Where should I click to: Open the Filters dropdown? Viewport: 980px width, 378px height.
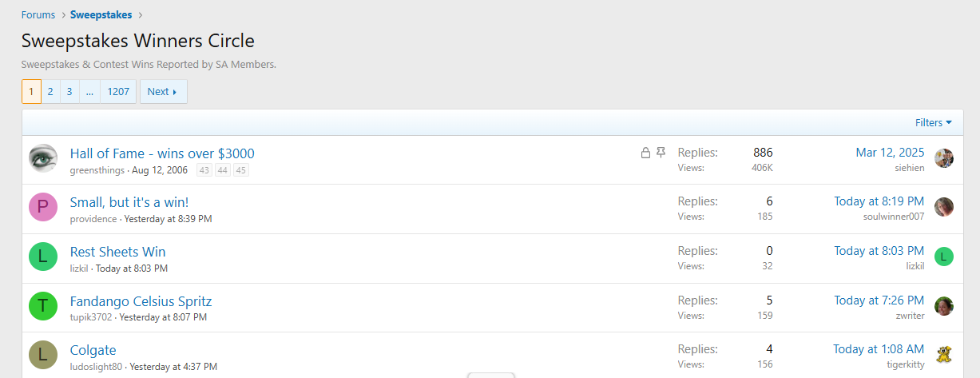point(933,122)
